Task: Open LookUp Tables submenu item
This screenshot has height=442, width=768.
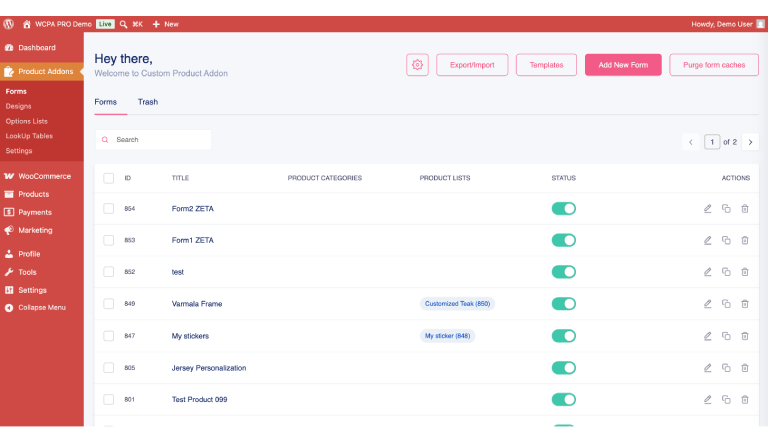Action: pyautogui.click(x=29, y=136)
